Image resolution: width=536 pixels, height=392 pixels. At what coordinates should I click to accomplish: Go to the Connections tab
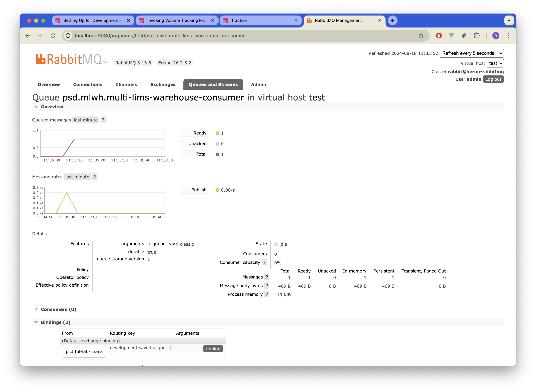[88, 84]
